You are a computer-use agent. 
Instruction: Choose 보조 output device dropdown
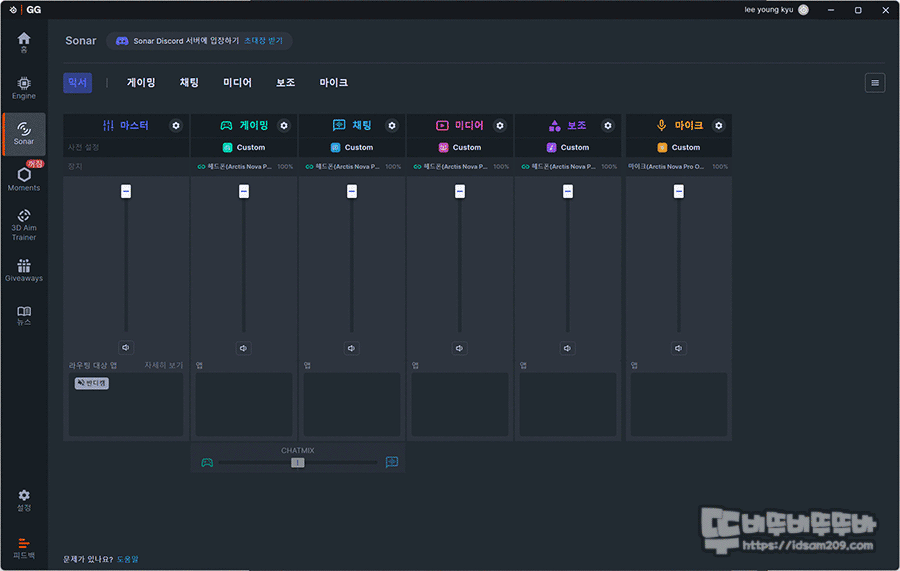568,166
